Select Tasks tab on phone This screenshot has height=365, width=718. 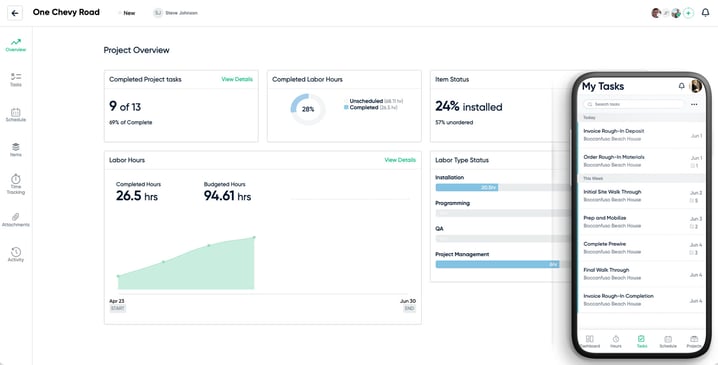(x=642, y=342)
